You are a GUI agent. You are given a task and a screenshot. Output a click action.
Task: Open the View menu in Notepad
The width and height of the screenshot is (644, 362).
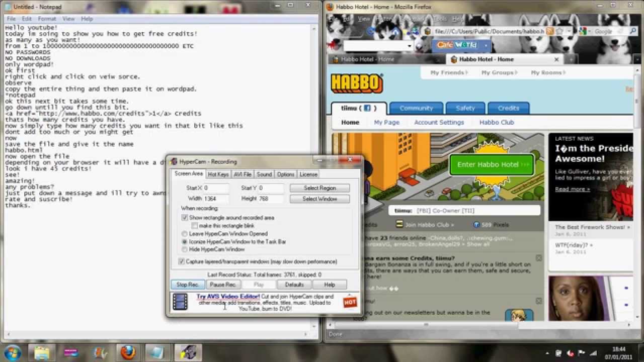68,19
